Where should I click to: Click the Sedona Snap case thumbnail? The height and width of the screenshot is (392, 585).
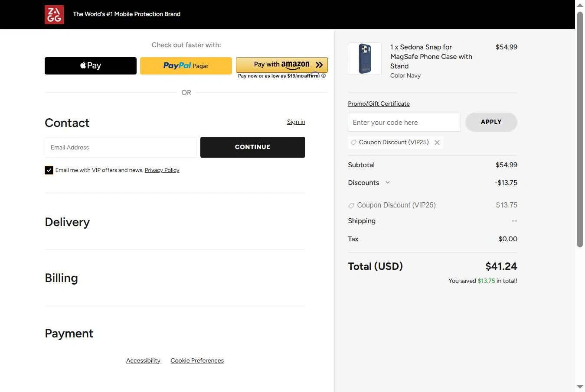click(365, 59)
